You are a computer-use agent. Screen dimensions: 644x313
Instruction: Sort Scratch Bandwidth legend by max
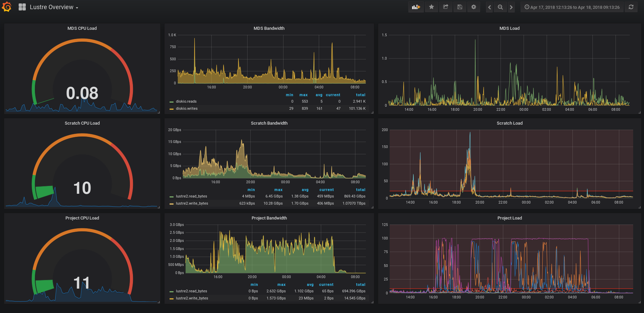pyautogui.click(x=278, y=190)
